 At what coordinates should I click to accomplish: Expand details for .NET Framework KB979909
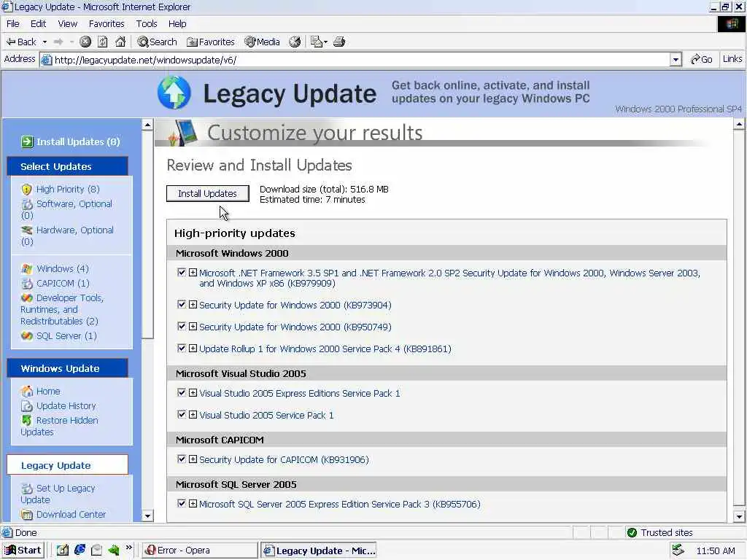(193, 273)
